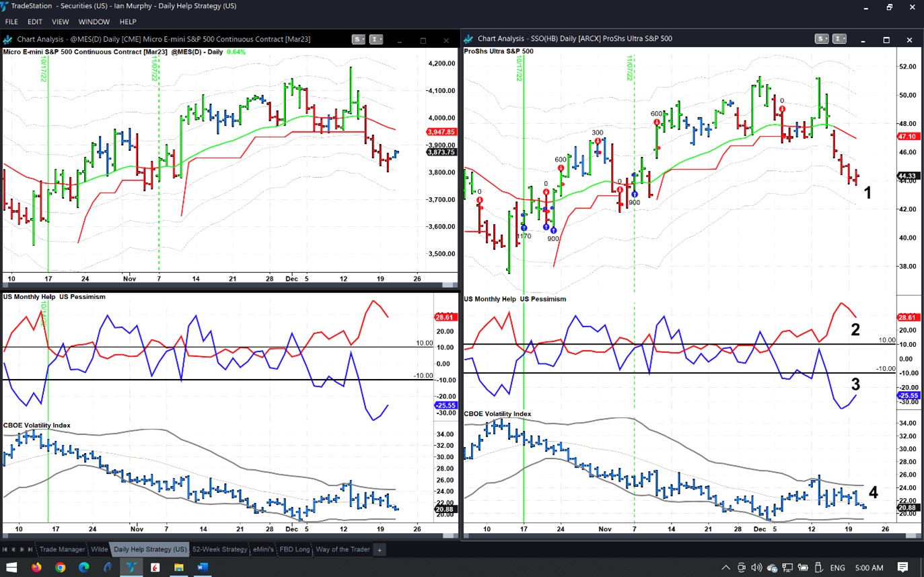Click the 47.10 red price label on SSO axis
Image resolution: width=924 pixels, height=577 pixels.
click(x=909, y=136)
